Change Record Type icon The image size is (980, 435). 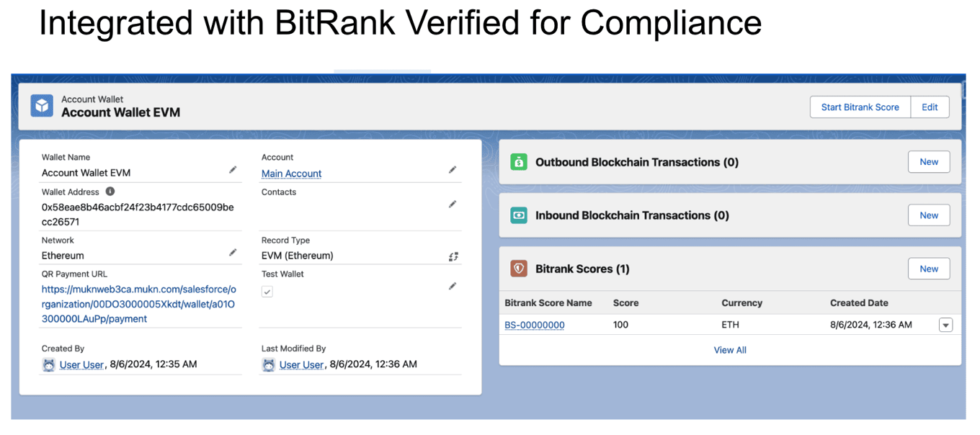[x=453, y=256]
